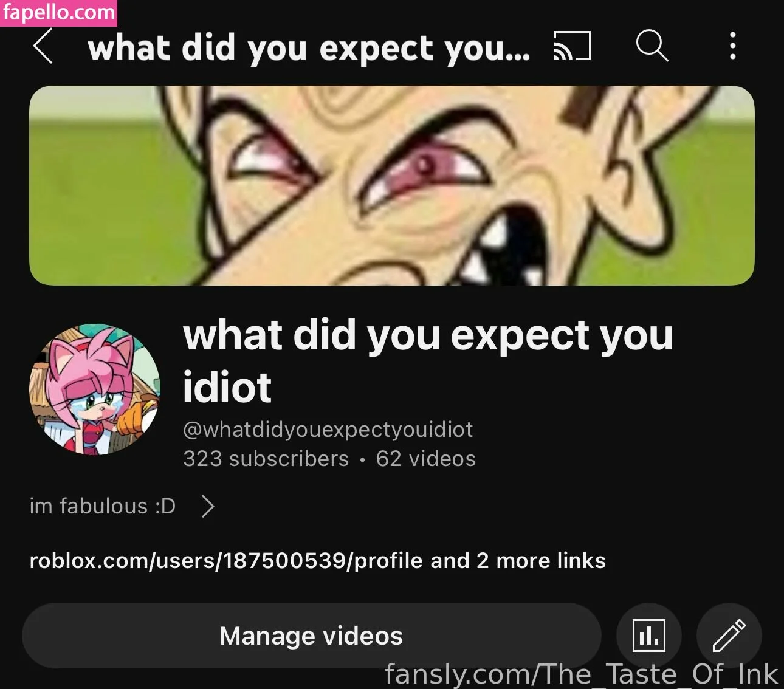Click the fapello.com watermark label
The width and height of the screenshot is (784, 689).
[x=59, y=12]
